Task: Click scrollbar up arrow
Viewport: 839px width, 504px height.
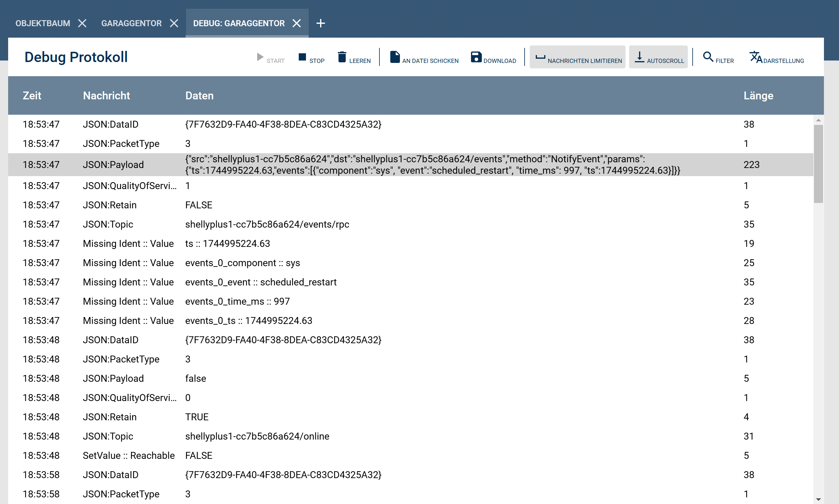Action: (x=818, y=120)
